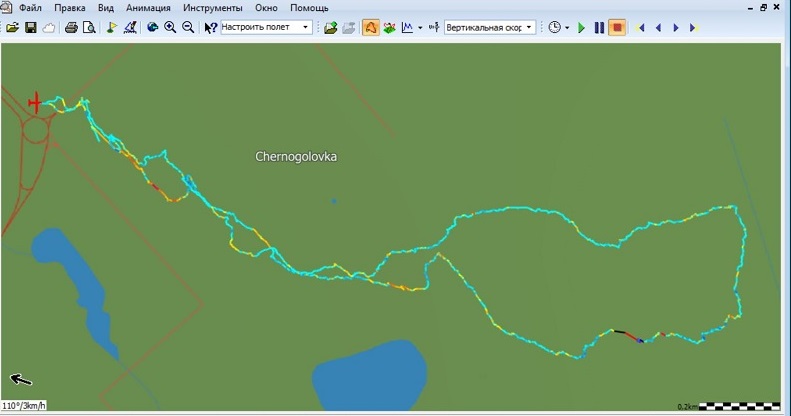Screen dimensions: 791x416
Task: Click the black wind direction arrow
Action: point(21,379)
